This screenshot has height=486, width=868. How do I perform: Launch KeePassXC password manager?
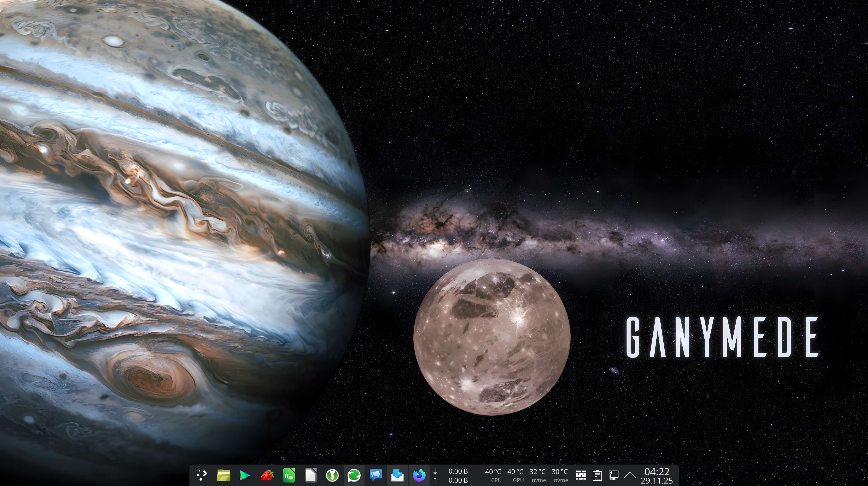pyautogui.click(x=332, y=475)
